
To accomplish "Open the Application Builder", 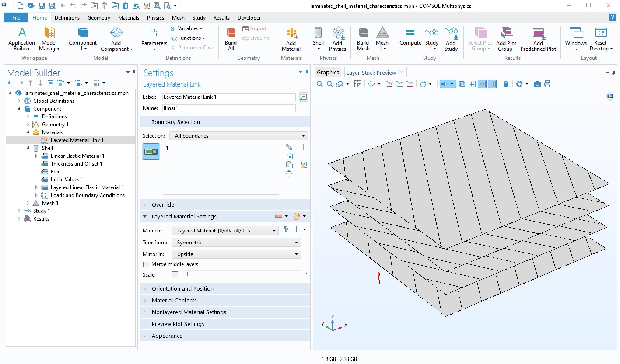I will point(21,38).
